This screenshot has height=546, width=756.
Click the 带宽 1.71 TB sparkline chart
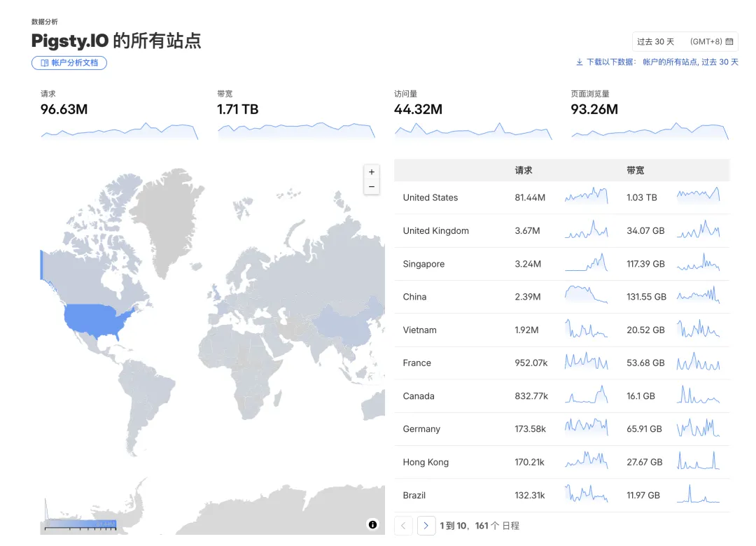point(296,131)
